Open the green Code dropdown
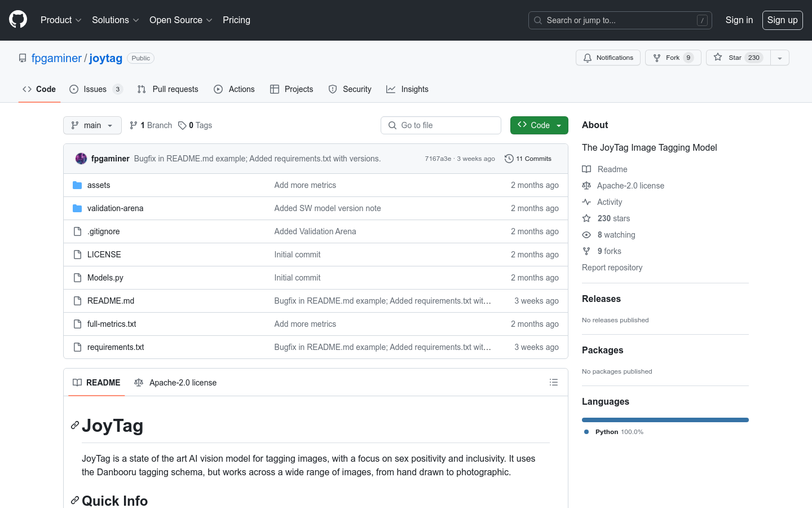Viewport: 812px width, 508px height. [x=539, y=125]
